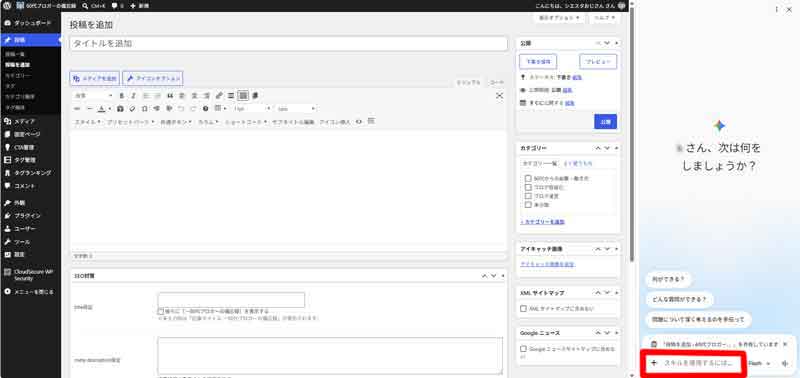Image resolution: width=800 pixels, height=378 pixels.
Task: Open the comments bubble in admin bar
Action: (x=114, y=6)
